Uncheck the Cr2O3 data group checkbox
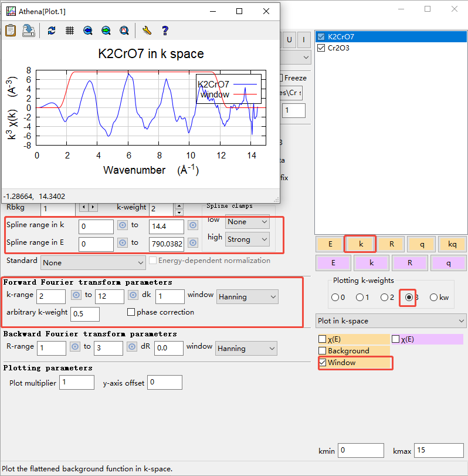This screenshot has height=476, width=468. point(321,48)
